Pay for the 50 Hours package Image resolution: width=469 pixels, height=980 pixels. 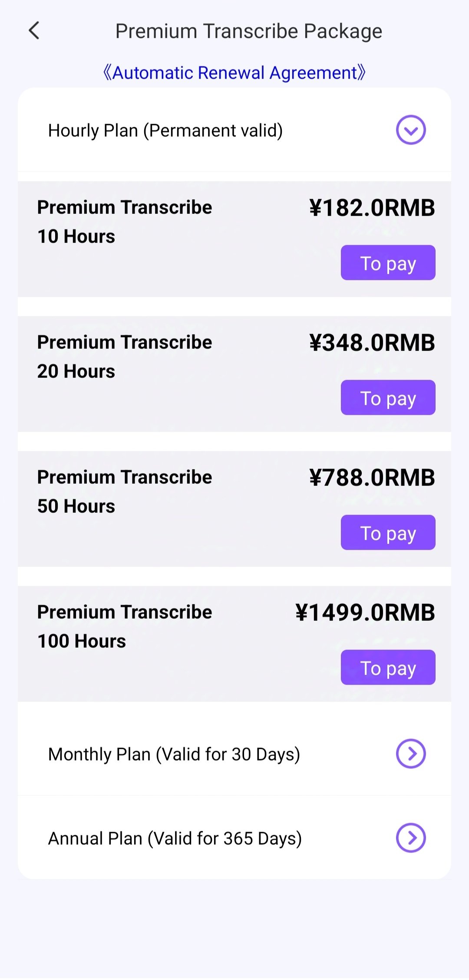(388, 532)
